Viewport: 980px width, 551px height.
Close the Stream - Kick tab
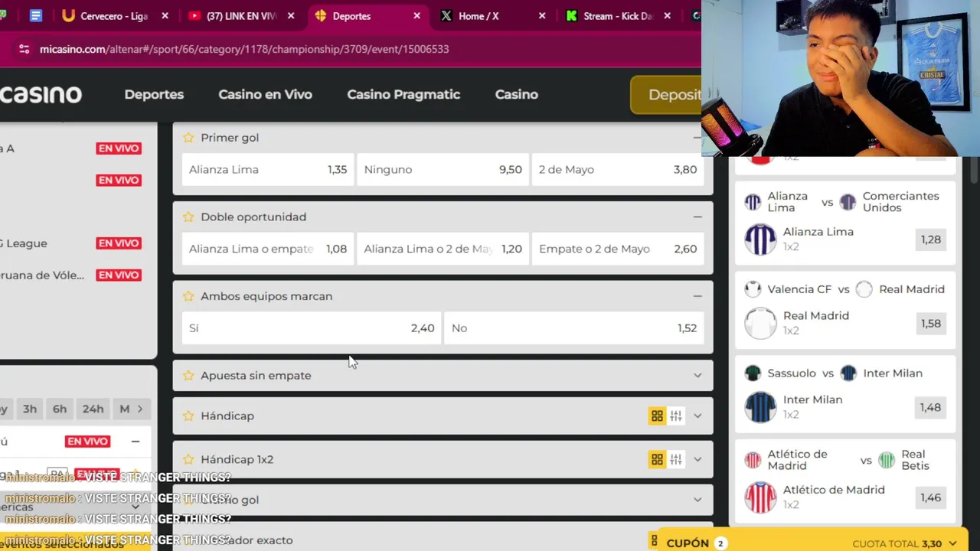(x=668, y=16)
